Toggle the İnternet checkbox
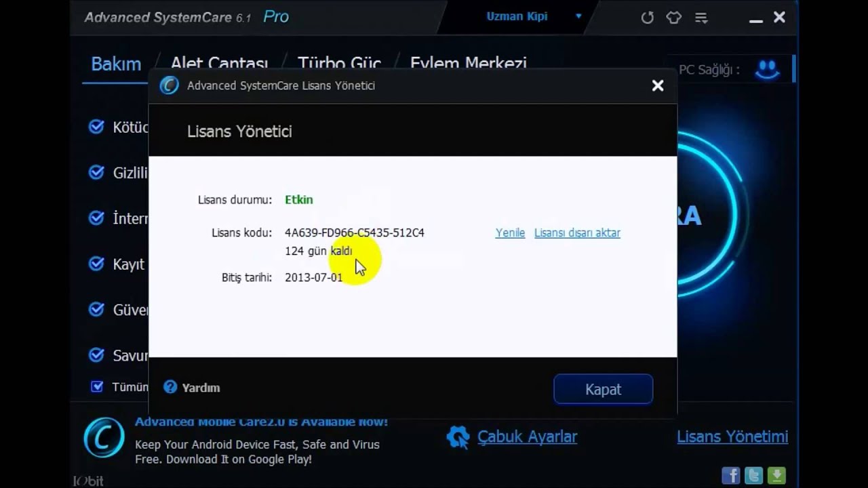Viewport: 868px width, 488px height. (x=96, y=218)
